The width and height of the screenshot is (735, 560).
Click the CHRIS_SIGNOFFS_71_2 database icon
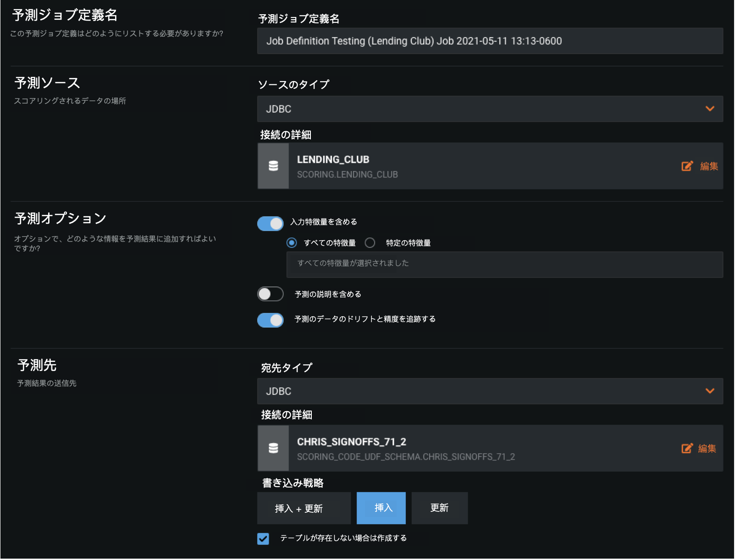273,448
